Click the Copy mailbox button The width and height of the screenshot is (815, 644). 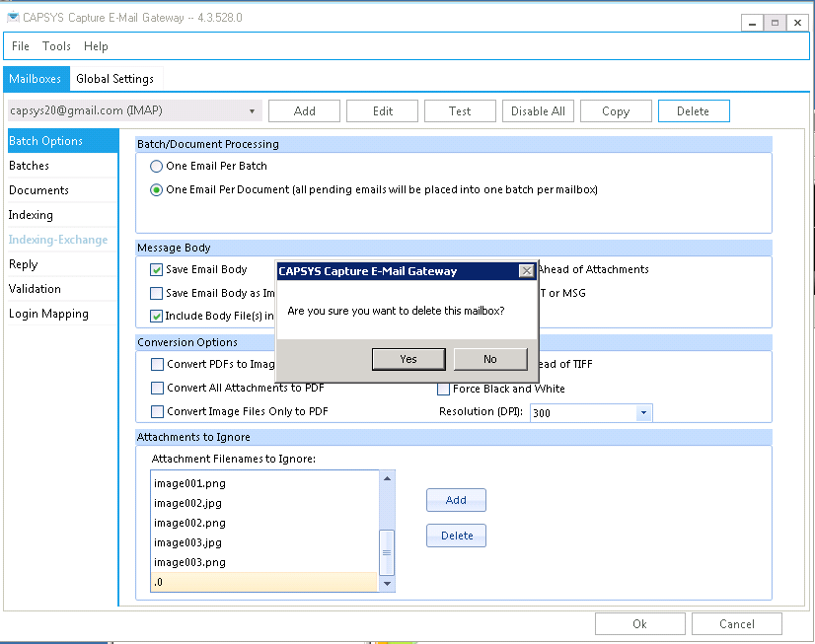point(616,111)
